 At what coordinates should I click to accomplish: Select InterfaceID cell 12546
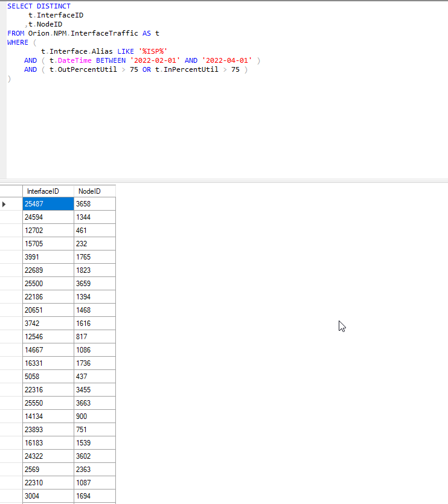coord(48,337)
